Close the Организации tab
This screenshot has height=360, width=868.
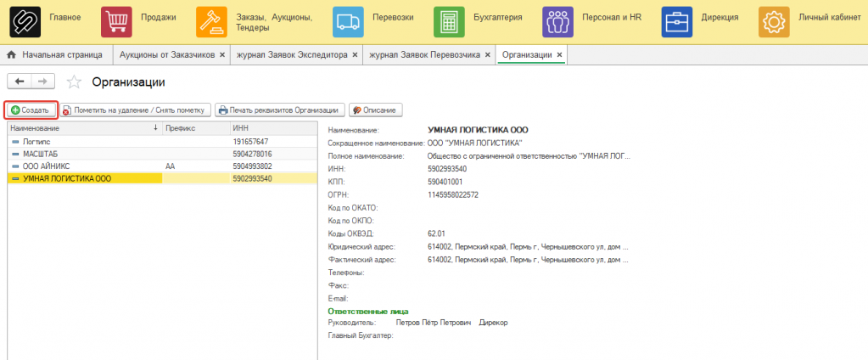click(x=559, y=55)
